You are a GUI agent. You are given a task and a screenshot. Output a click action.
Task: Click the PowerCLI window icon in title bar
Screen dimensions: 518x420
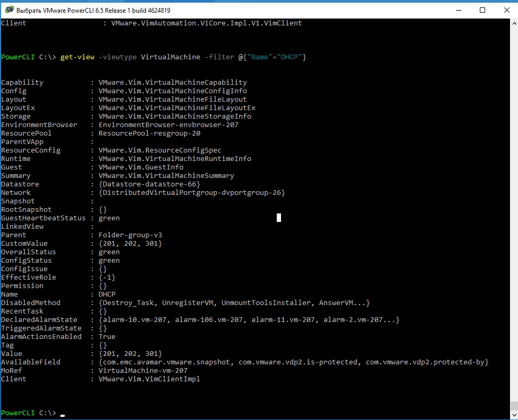(9, 10)
